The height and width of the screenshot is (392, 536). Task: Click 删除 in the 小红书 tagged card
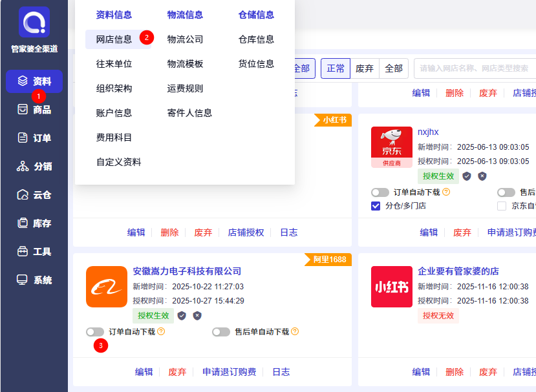pos(169,232)
